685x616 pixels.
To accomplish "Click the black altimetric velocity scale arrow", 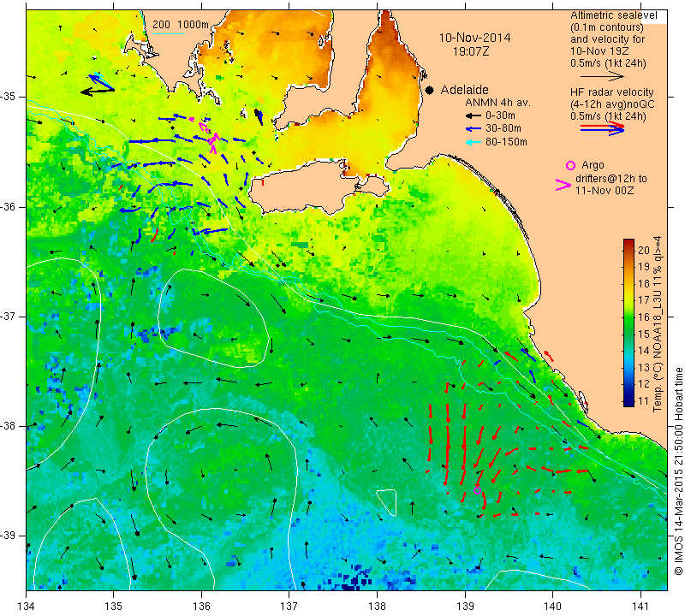I will click(602, 76).
